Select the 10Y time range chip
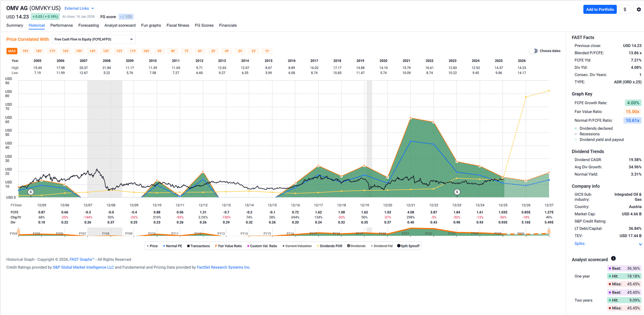Viewport: 644px width, 315px height. point(146,51)
